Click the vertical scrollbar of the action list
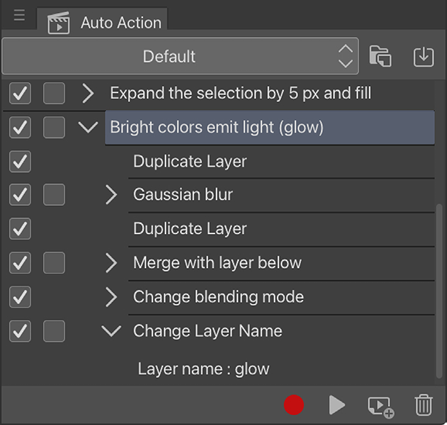This screenshot has width=447, height=425. 439,291
